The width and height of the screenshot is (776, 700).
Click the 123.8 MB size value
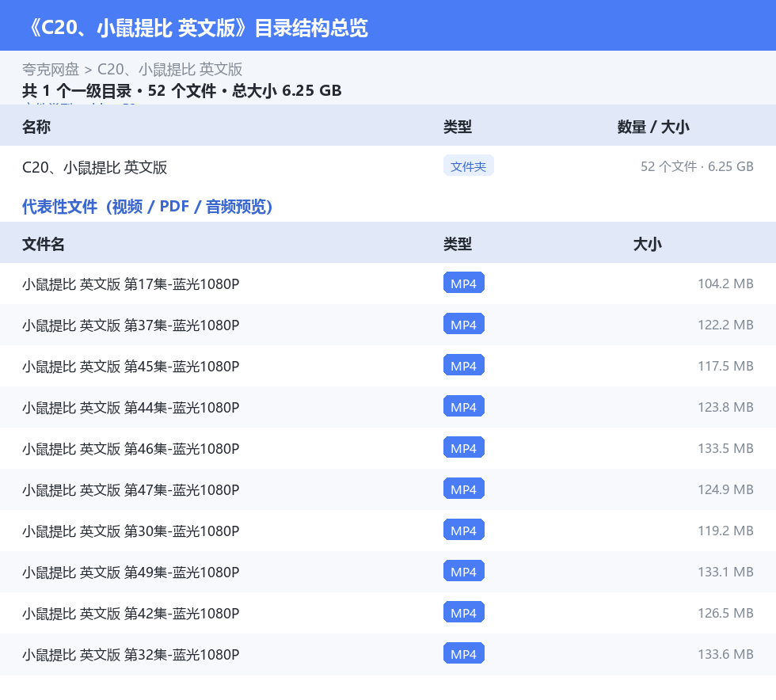click(x=725, y=407)
